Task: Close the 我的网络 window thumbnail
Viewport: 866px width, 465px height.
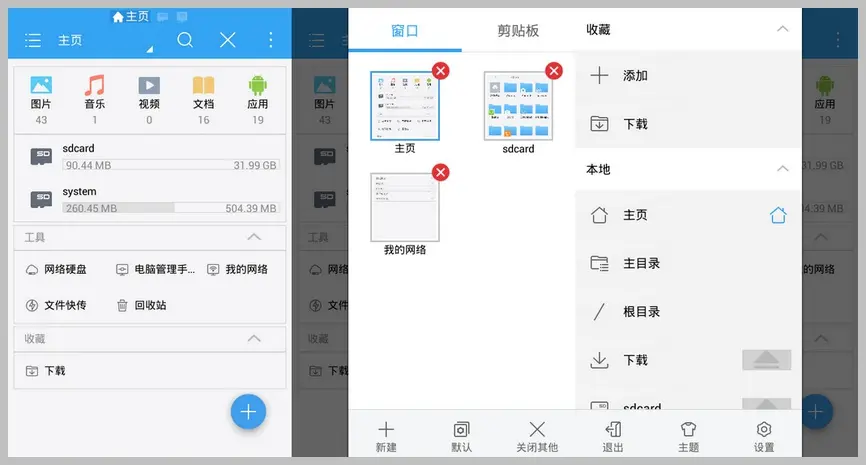Action: coord(441,172)
